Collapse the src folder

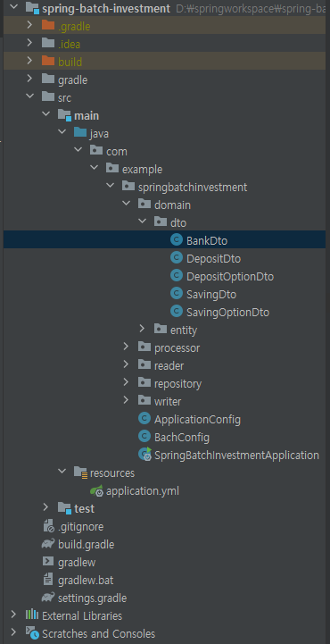[29, 96]
